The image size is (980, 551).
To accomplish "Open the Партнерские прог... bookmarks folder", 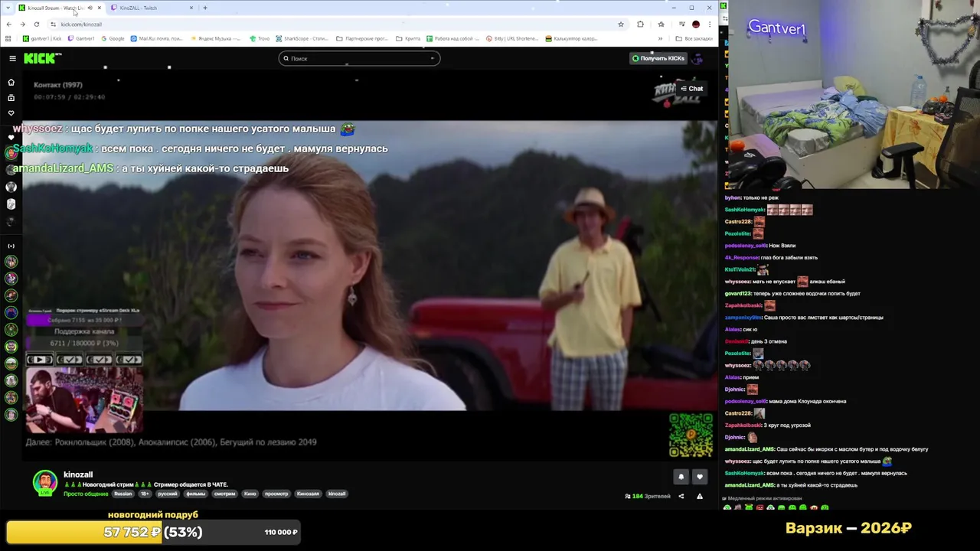I will [x=363, y=38].
